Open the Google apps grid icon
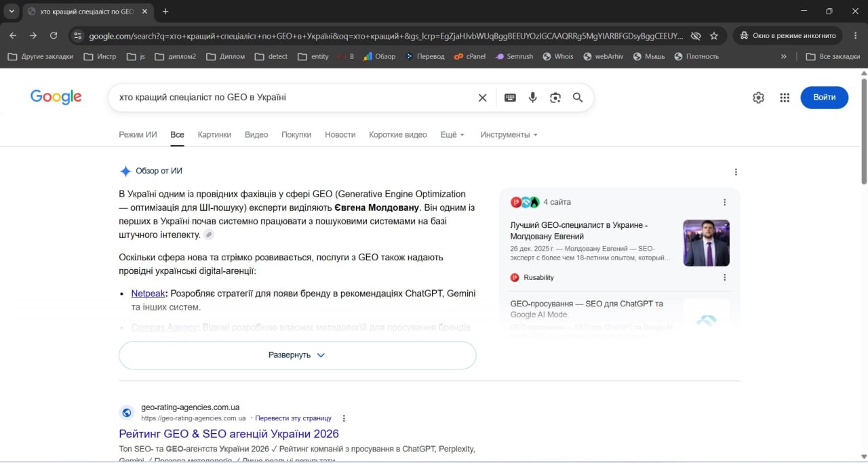Screen dimensions: 868x463 [785, 98]
